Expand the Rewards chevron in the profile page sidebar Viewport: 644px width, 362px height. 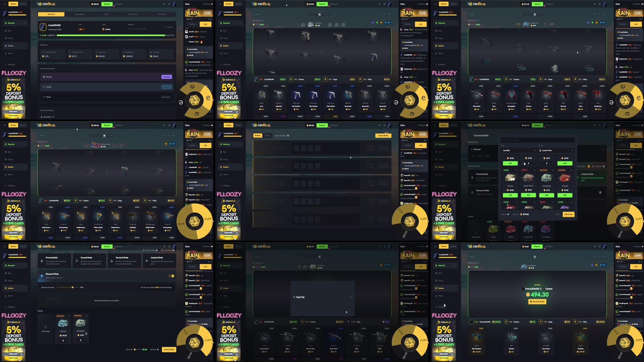[24, 23]
